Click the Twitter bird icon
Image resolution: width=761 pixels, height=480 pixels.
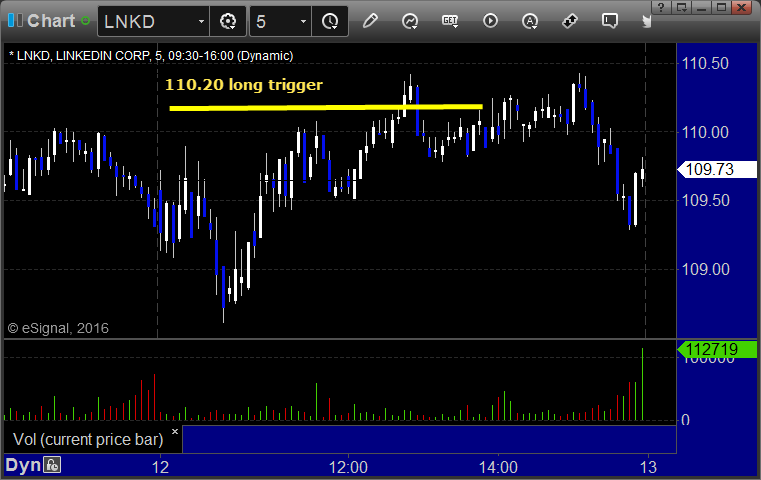tap(646, 21)
